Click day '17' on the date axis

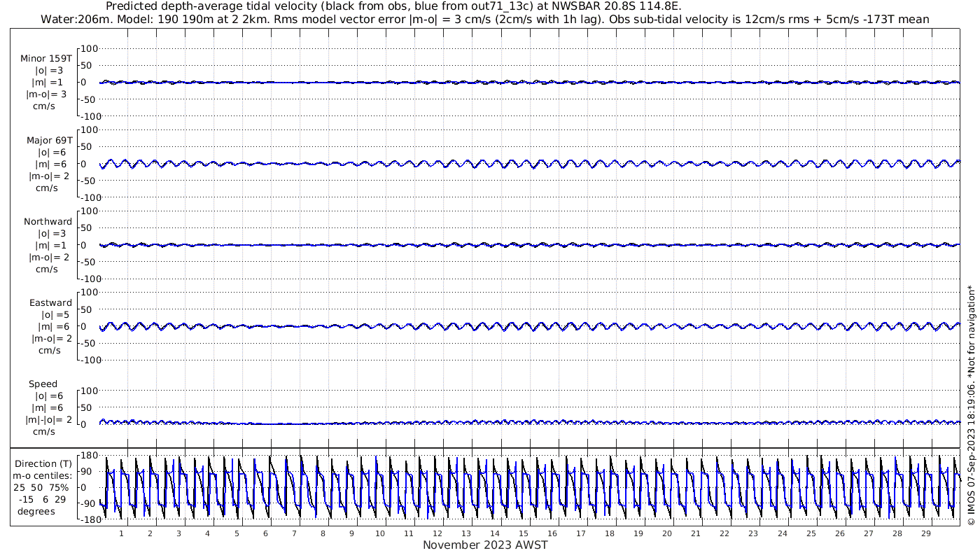[x=581, y=533]
